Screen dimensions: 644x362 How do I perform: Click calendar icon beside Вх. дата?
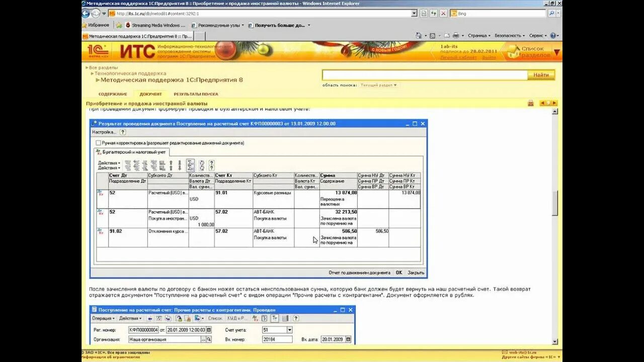[x=349, y=339]
